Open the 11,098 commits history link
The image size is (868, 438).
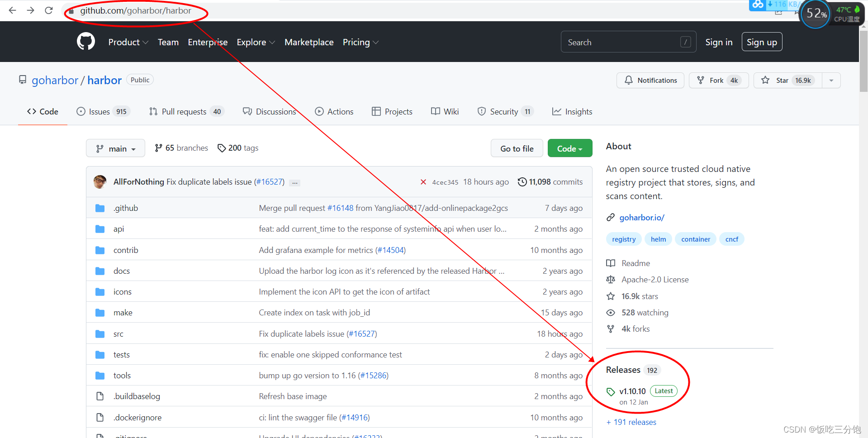(x=550, y=182)
